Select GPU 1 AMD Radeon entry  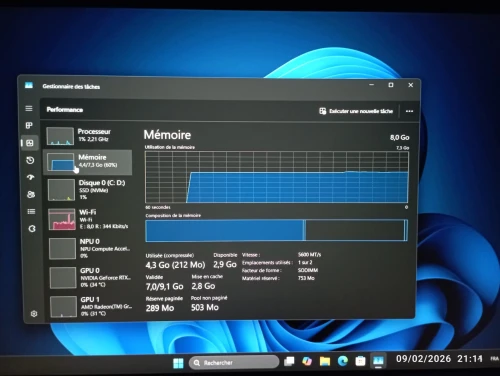tap(92, 306)
